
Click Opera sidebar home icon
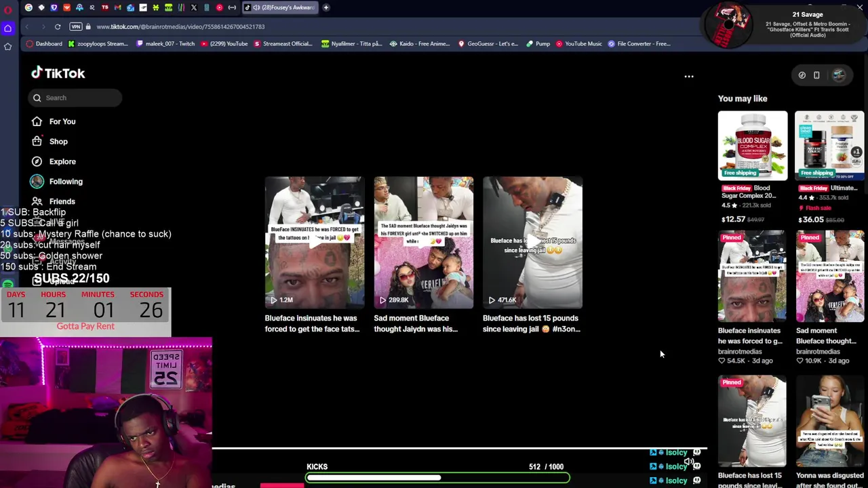pyautogui.click(x=7, y=28)
